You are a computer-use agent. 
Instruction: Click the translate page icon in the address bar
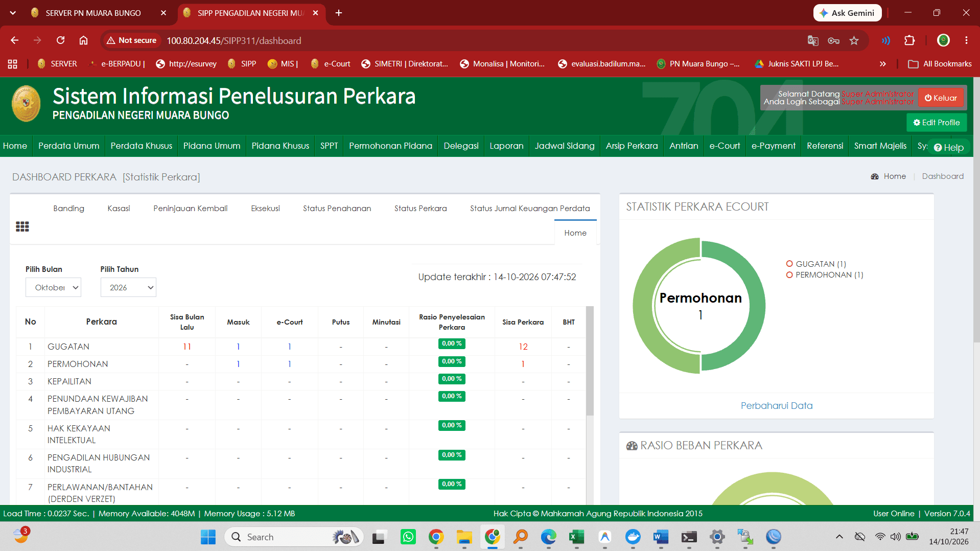(x=813, y=40)
